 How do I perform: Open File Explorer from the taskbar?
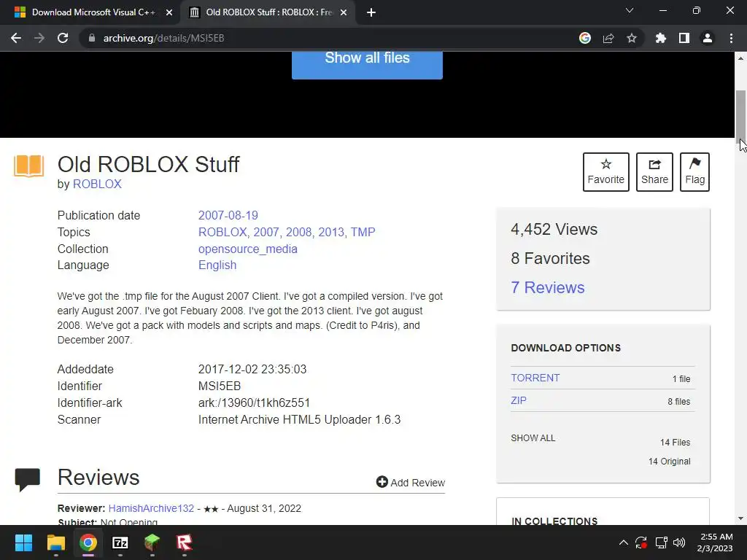pos(55,542)
